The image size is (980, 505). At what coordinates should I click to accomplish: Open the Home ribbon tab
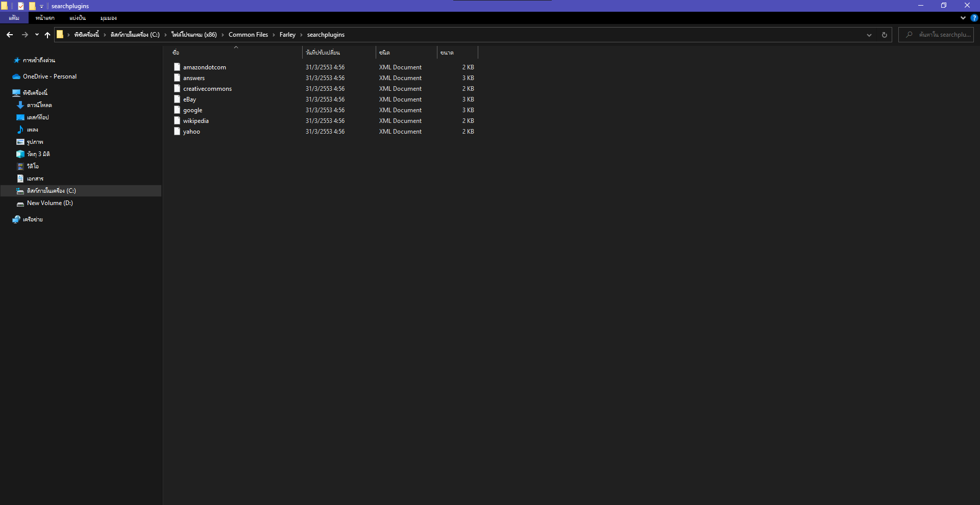click(45, 18)
